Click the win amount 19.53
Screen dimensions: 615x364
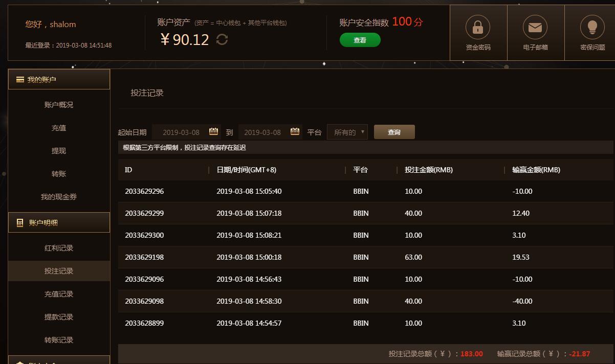coord(521,257)
